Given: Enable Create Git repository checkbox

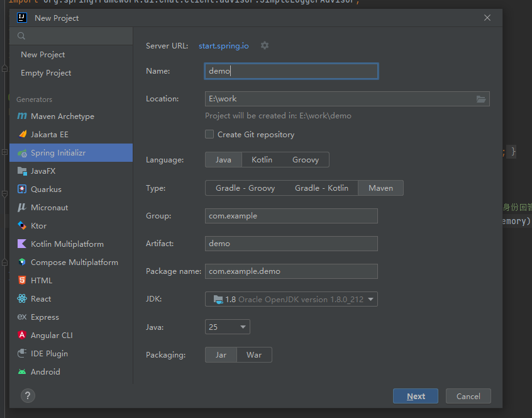Looking at the screenshot, I should click(209, 134).
